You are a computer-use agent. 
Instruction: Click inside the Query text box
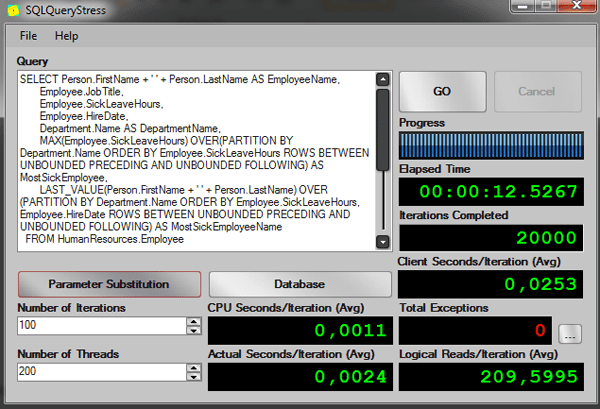pos(197,161)
